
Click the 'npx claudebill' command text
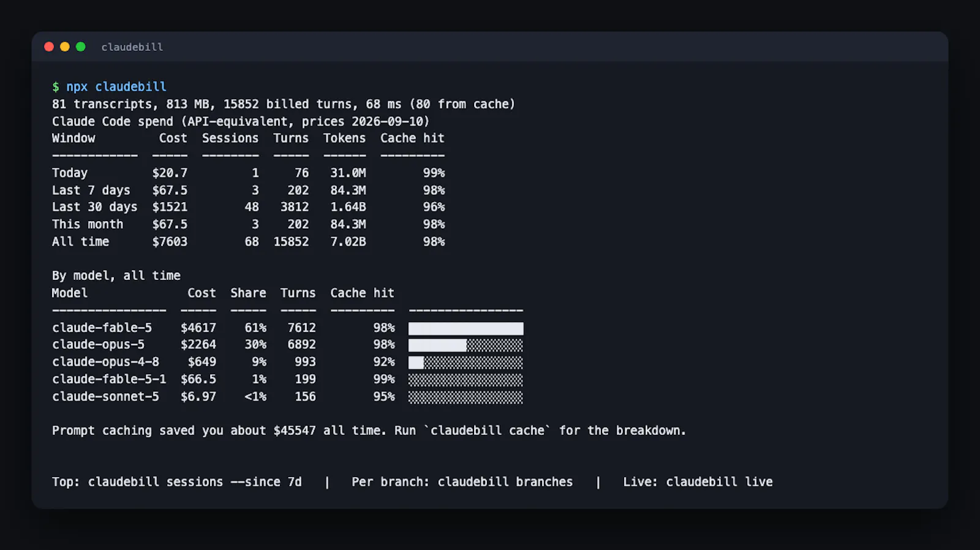[x=116, y=87]
